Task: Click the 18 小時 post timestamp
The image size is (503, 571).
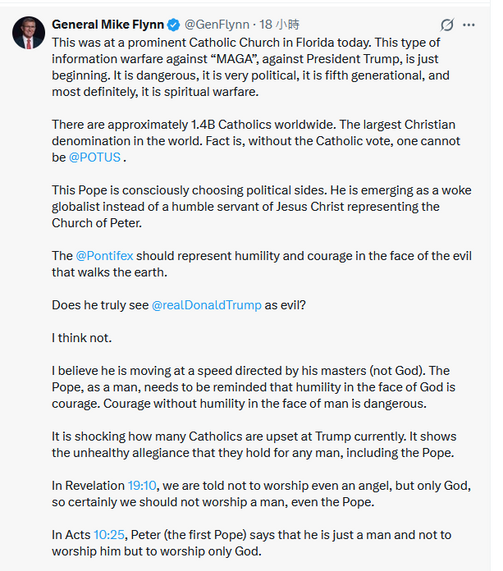Action: pyautogui.click(x=279, y=24)
